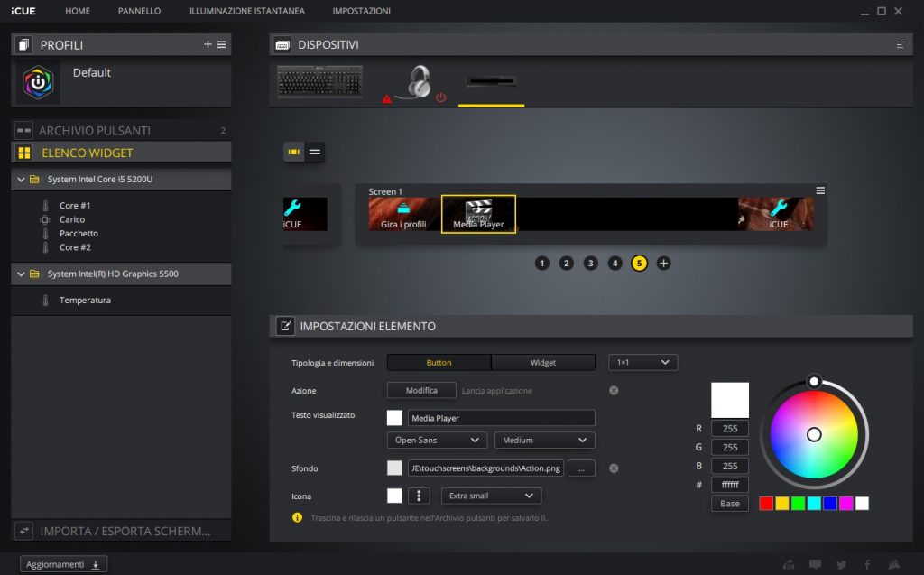Select the Gira i profili button tile
This screenshot has width=924, height=575.
pyautogui.click(x=403, y=214)
